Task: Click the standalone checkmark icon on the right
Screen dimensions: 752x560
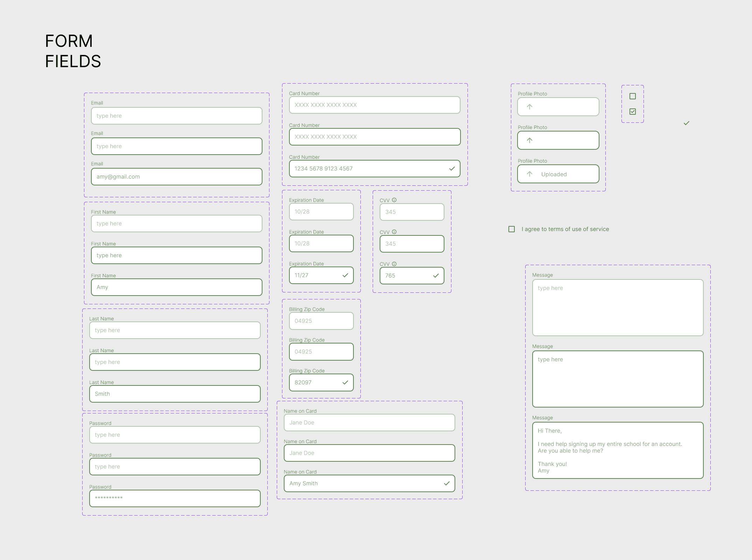Action: tap(686, 123)
